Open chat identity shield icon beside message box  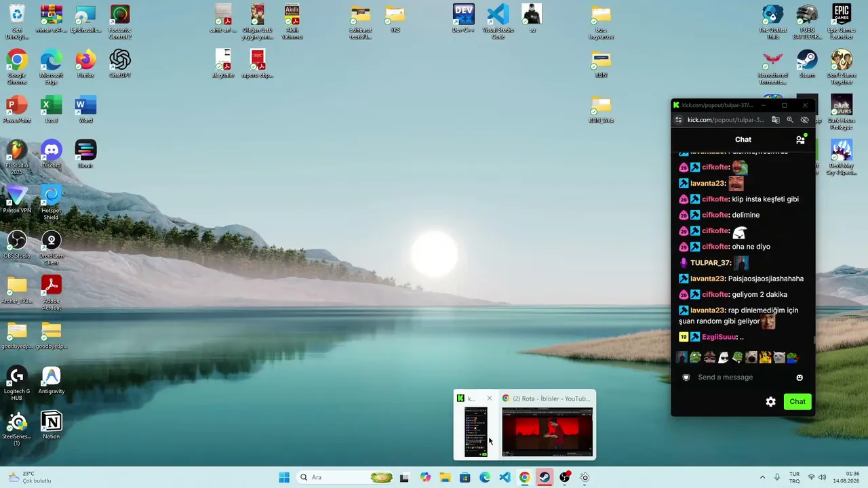pyautogui.click(x=686, y=378)
